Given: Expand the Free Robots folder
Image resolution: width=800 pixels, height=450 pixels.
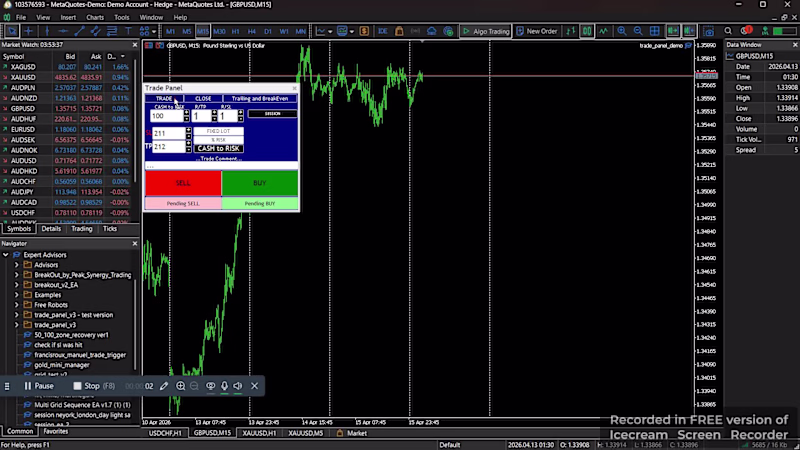Looking at the screenshot, I should (x=16, y=305).
